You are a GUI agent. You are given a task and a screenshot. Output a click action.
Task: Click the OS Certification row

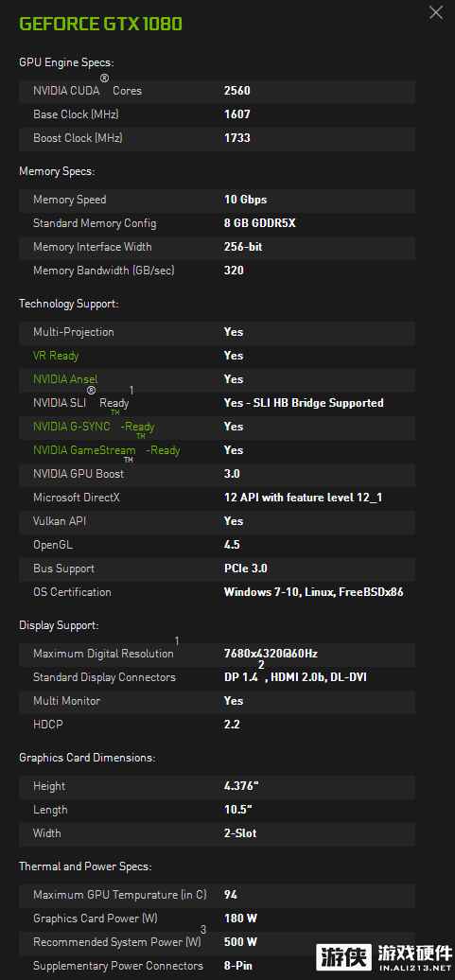[217, 592]
